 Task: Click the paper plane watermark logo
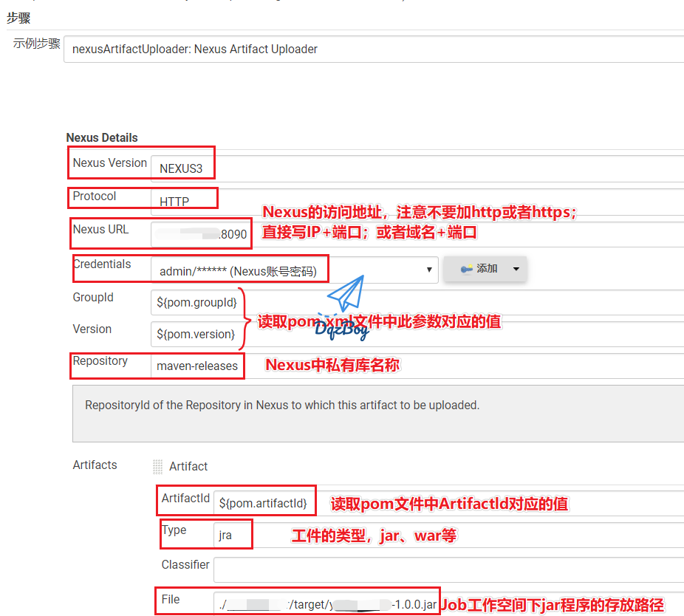346,295
